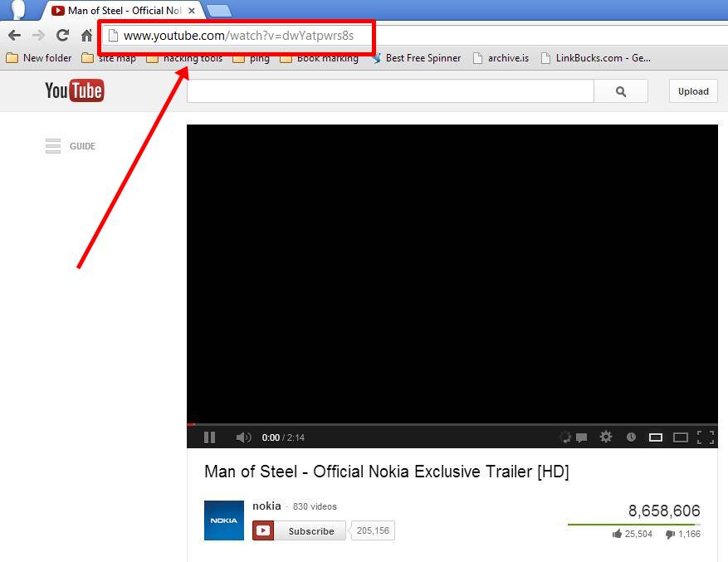Click the page icon in address bar

click(x=113, y=36)
